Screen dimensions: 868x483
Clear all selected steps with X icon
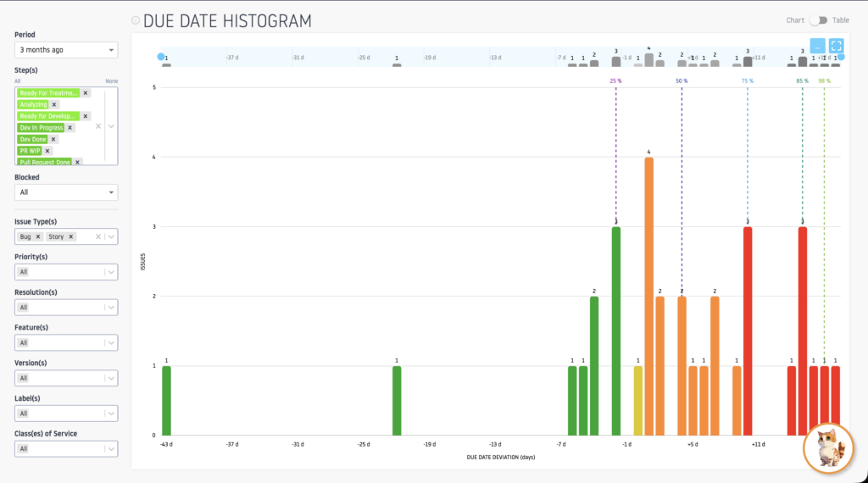tap(97, 126)
